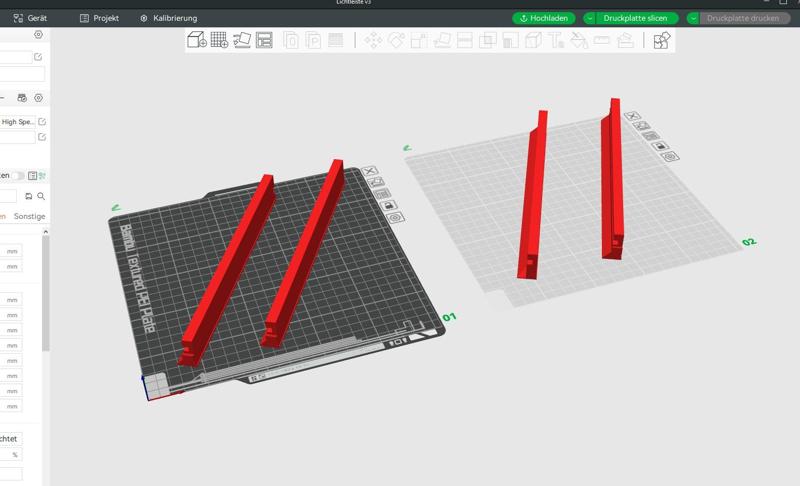Run Auto orient from the top toolbar
Viewport: 800px width, 486px height.
(242, 40)
